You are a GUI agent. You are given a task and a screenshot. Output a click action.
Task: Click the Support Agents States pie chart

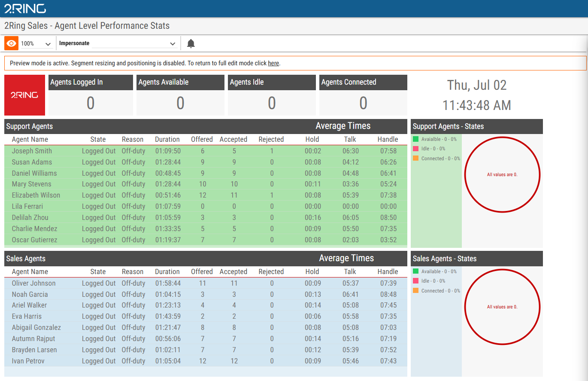(502, 174)
